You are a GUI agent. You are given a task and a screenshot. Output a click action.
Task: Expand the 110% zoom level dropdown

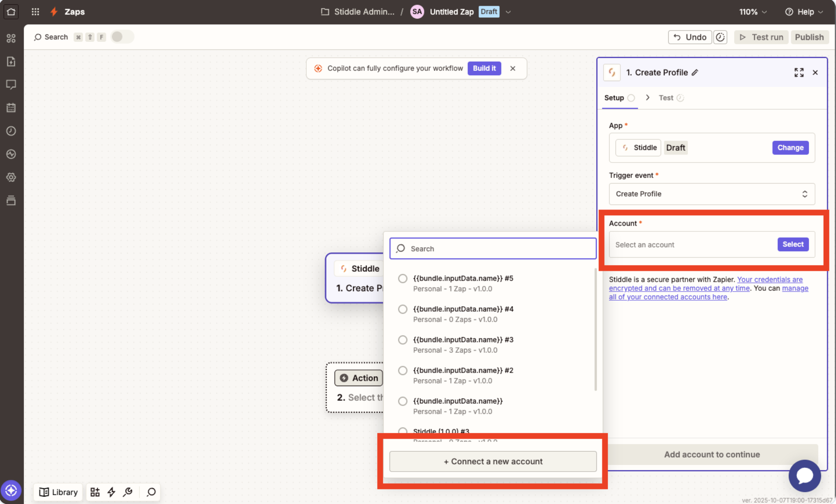753,12
